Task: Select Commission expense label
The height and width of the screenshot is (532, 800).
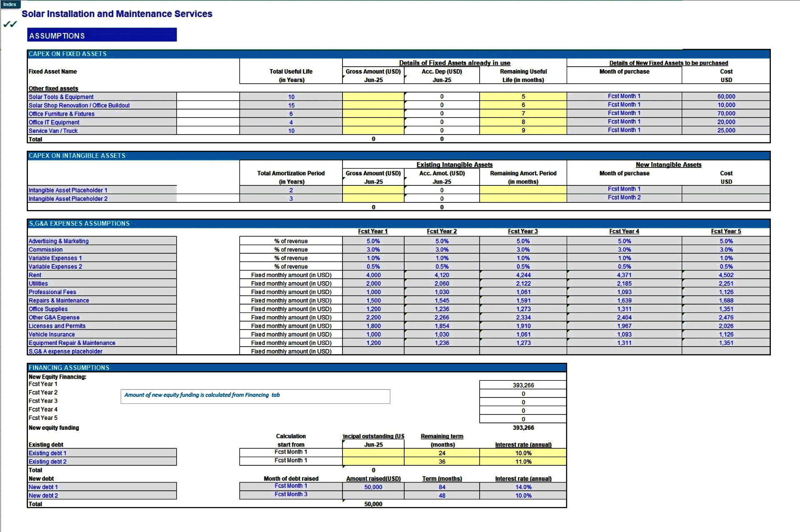Action: point(102,250)
